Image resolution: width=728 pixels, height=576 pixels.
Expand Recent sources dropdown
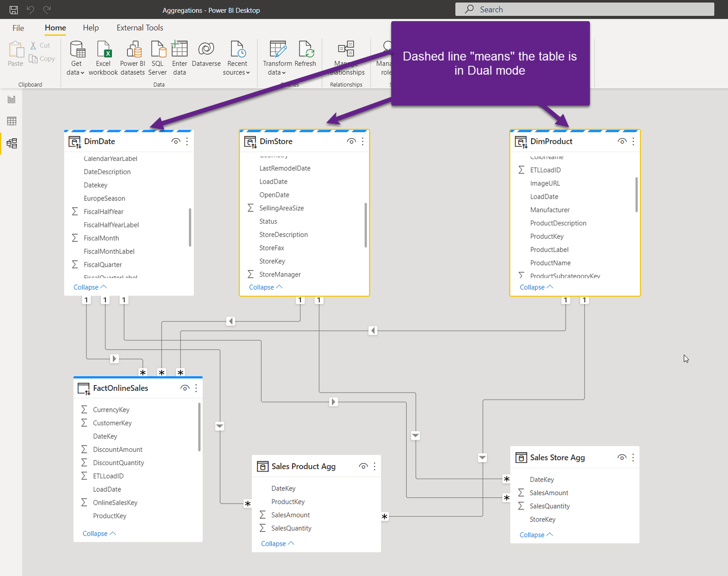tap(237, 57)
